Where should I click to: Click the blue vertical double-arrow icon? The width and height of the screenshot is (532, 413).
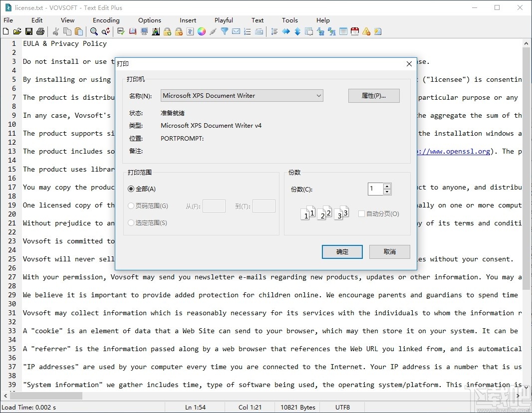[297, 31]
